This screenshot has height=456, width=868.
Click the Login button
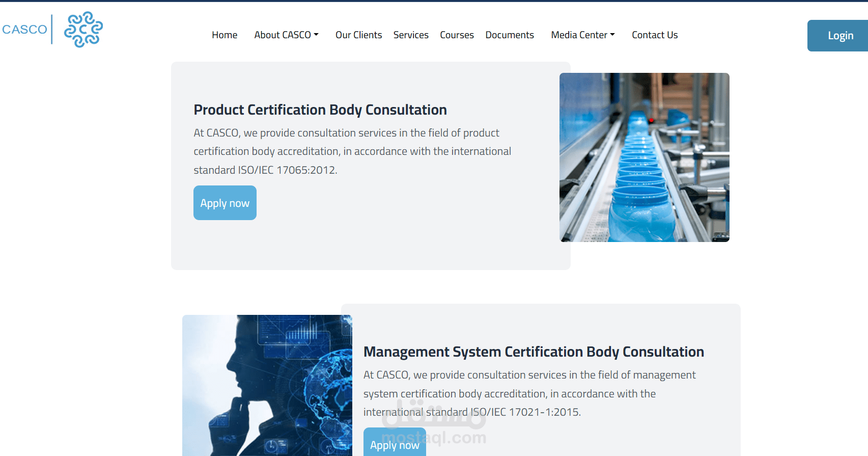[837, 36]
